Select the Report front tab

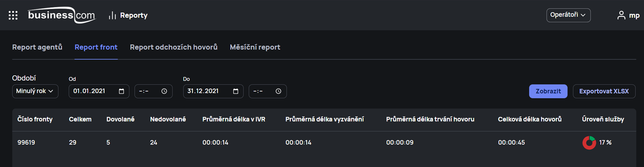(x=96, y=47)
